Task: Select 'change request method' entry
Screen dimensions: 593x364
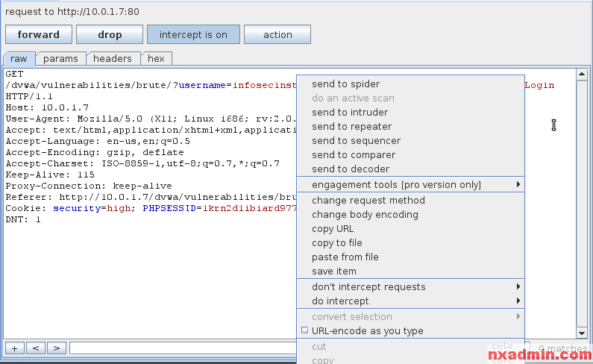Action: pos(411,200)
